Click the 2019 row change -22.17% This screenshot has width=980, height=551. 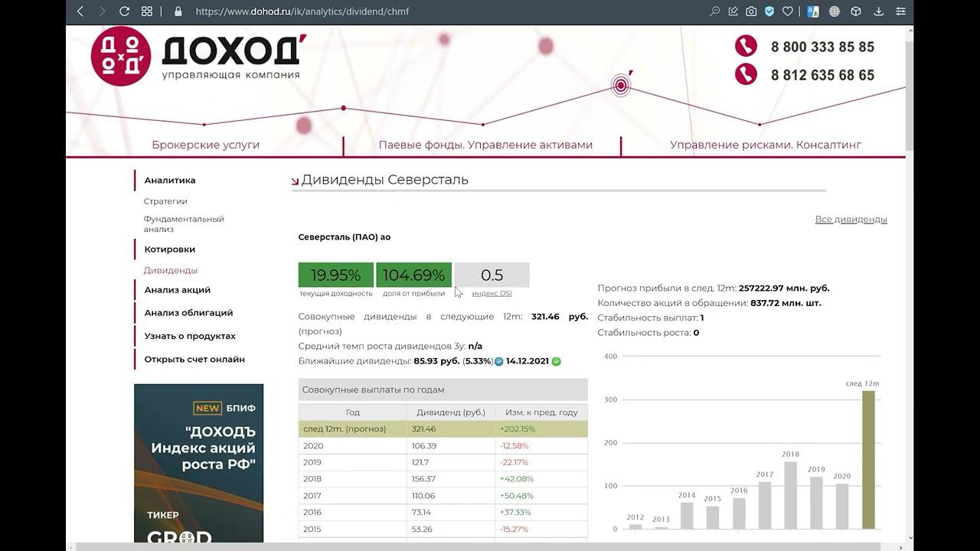click(x=514, y=462)
